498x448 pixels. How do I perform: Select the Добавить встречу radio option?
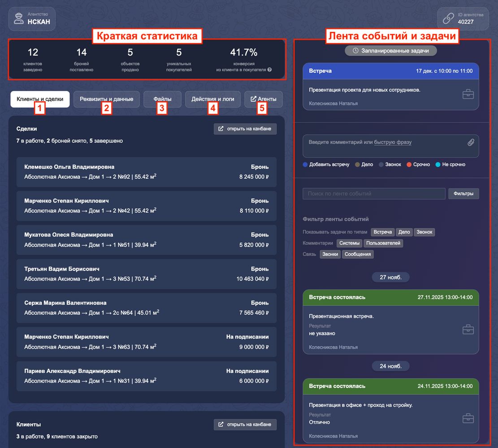(x=306, y=164)
